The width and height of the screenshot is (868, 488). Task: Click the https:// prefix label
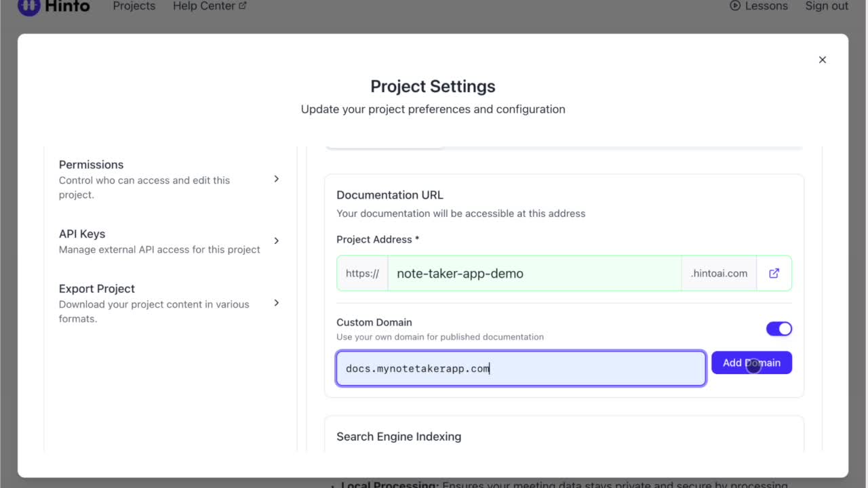(362, 274)
